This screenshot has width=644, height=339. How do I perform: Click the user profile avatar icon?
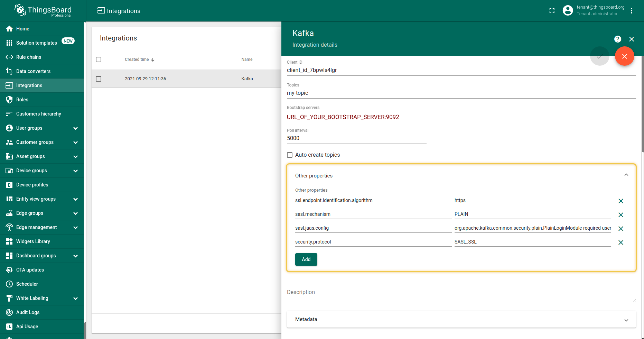(x=568, y=11)
